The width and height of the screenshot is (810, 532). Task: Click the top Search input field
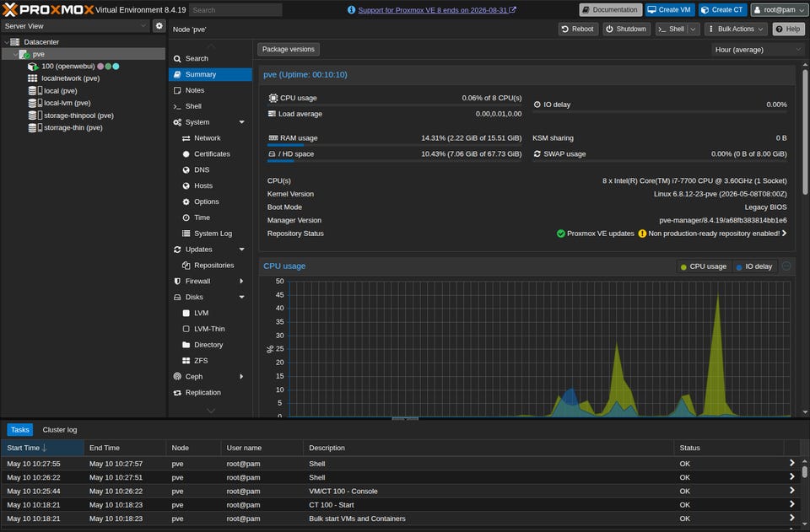point(235,10)
